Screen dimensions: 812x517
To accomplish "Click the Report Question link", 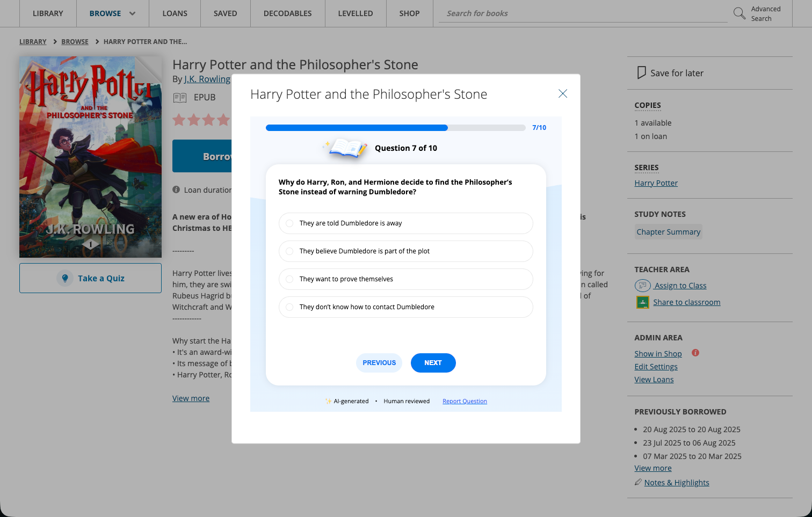I will (x=465, y=401).
